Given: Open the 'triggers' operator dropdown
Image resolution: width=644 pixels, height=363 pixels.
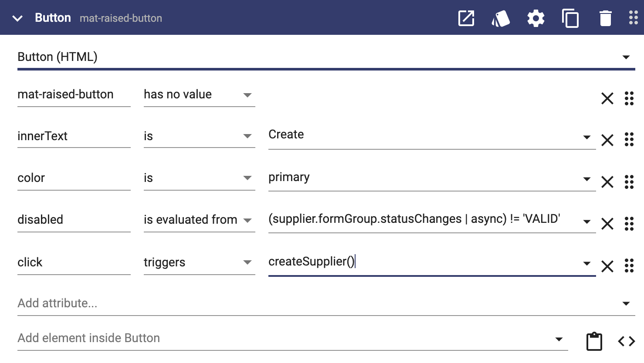Looking at the screenshot, I should coord(199,262).
